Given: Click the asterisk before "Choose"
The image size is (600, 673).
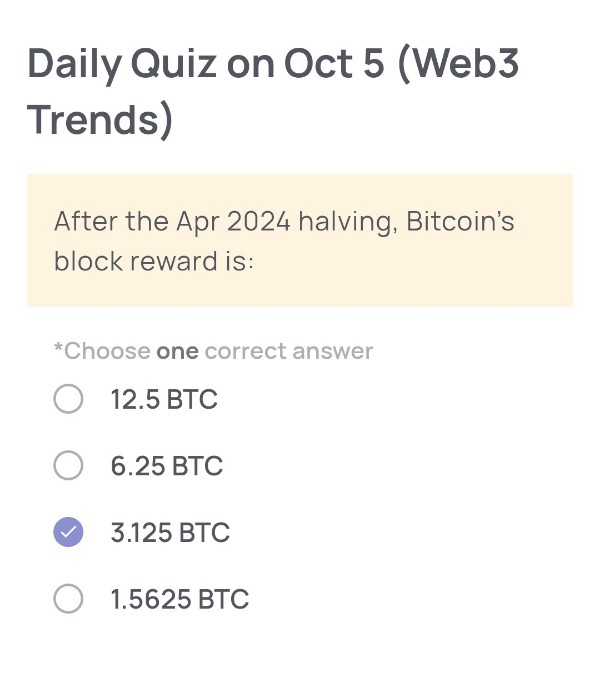Looking at the screenshot, I should (x=58, y=349).
